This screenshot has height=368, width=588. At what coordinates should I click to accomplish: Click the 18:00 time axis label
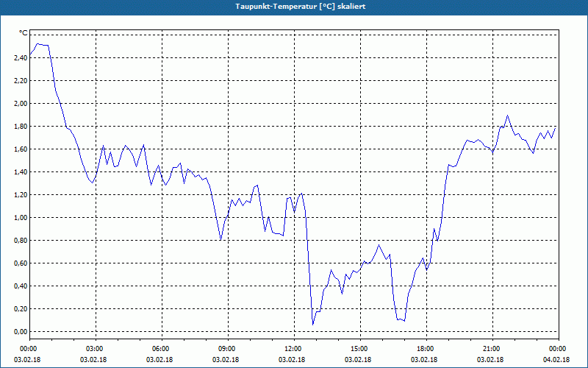tap(426, 349)
